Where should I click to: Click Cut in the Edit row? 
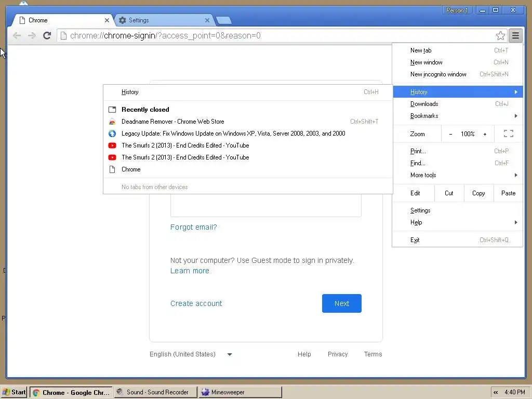pyautogui.click(x=449, y=193)
